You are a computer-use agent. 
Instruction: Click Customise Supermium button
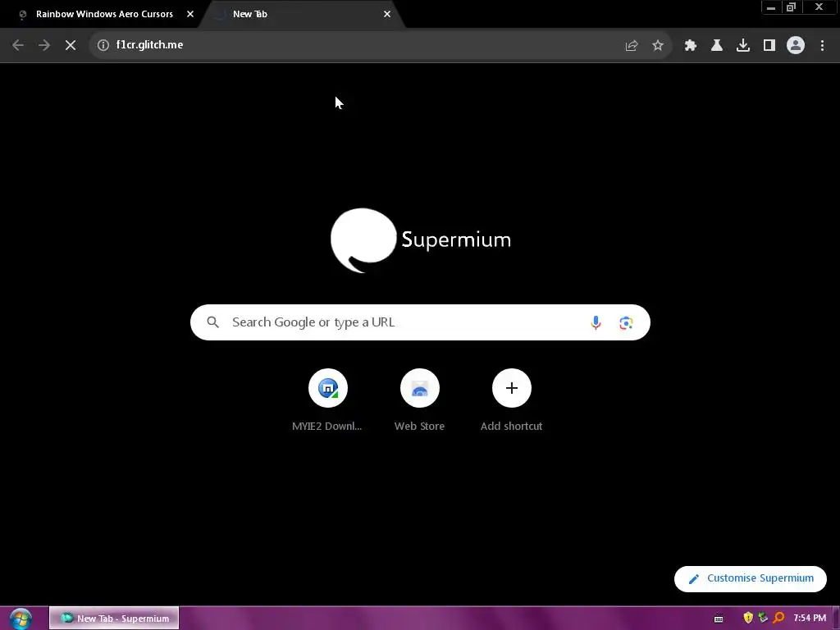tap(751, 578)
